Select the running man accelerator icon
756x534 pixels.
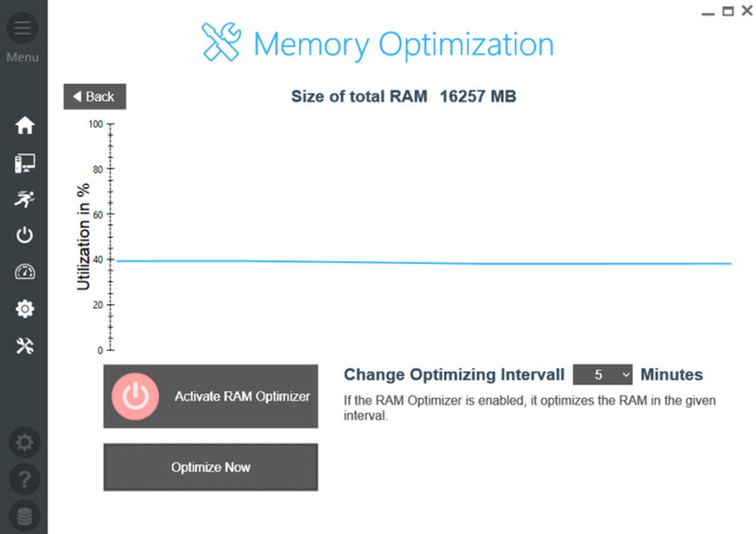coord(25,199)
